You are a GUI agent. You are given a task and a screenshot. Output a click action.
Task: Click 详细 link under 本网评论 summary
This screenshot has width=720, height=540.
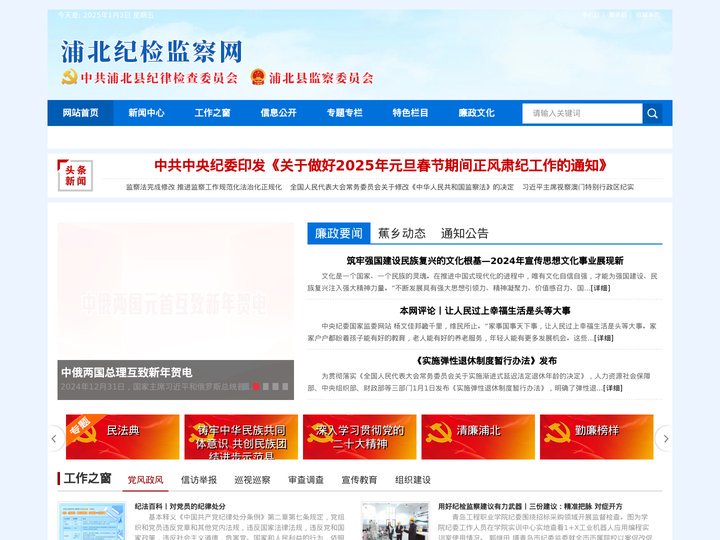point(603,338)
